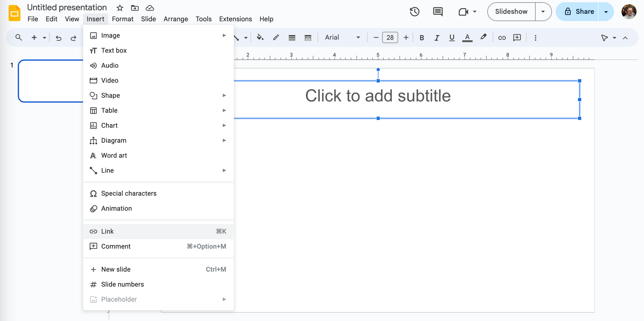
Task: Toggle underline formatting
Action: pos(451,37)
